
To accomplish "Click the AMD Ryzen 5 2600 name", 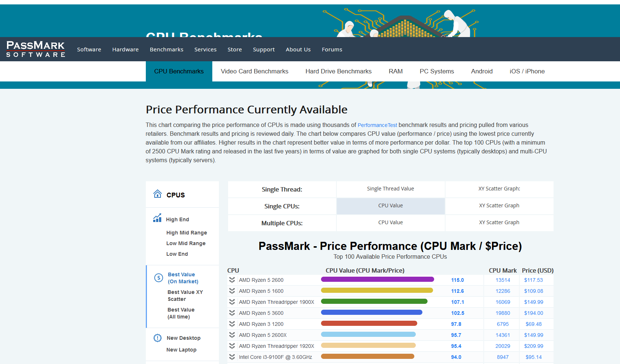I will coord(261,280).
